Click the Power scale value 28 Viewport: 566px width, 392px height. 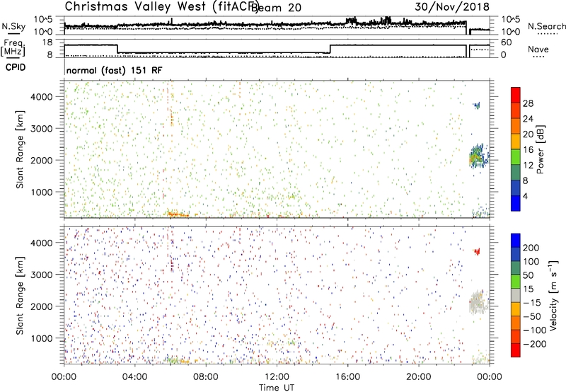pos(528,103)
